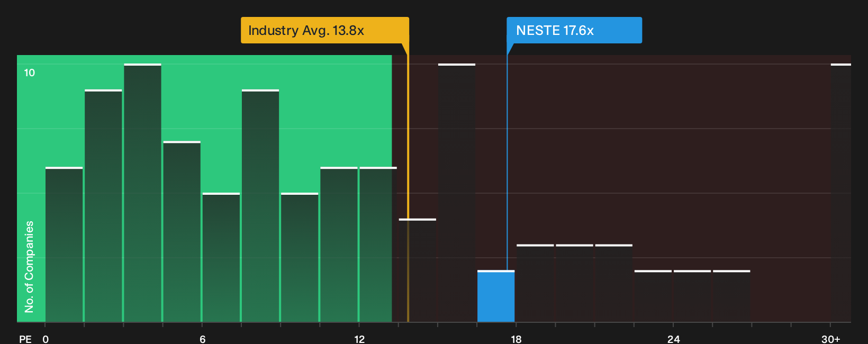Click the x-axis label 6

pyautogui.click(x=203, y=339)
